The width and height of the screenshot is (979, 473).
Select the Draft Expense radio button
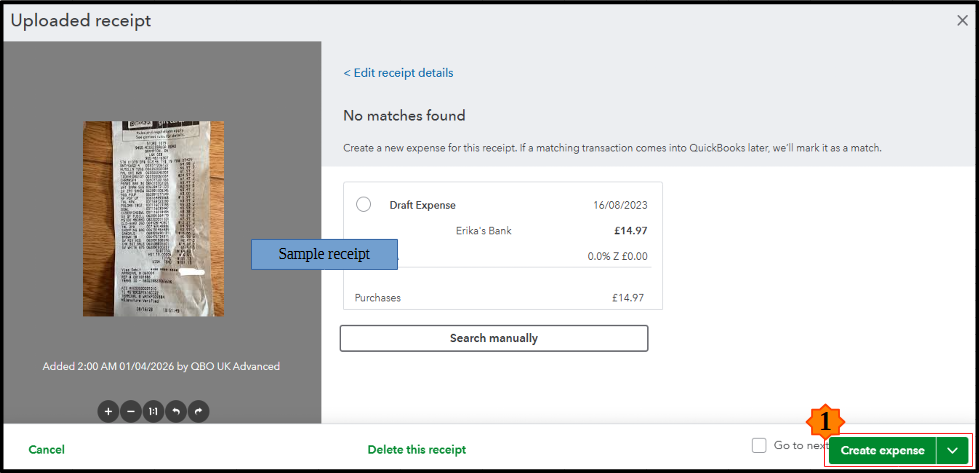[x=364, y=204]
